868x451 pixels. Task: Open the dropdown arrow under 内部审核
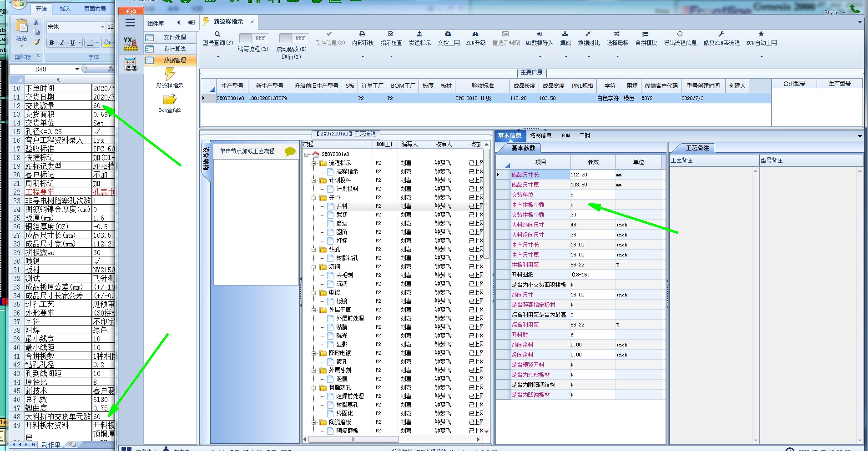pyautogui.click(x=363, y=57)
